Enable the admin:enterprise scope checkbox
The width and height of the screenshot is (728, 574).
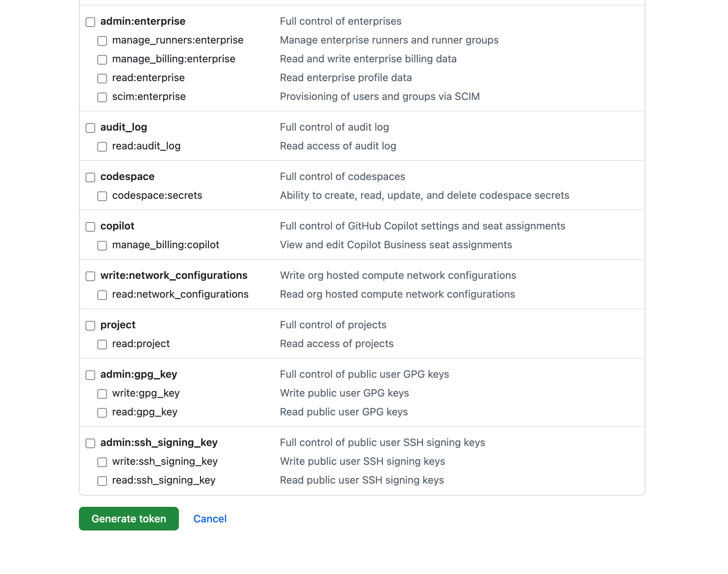(90, 22)
